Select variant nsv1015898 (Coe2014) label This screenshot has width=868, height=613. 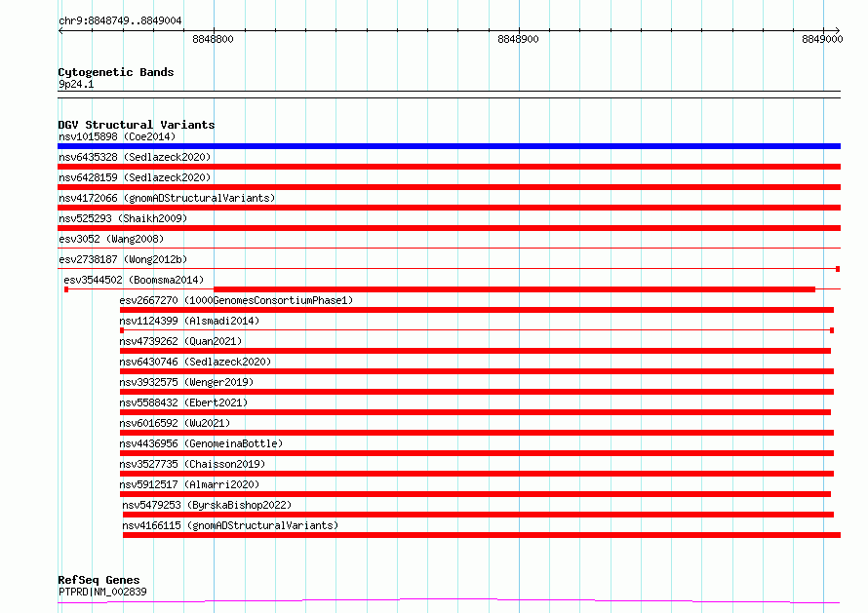117,136
